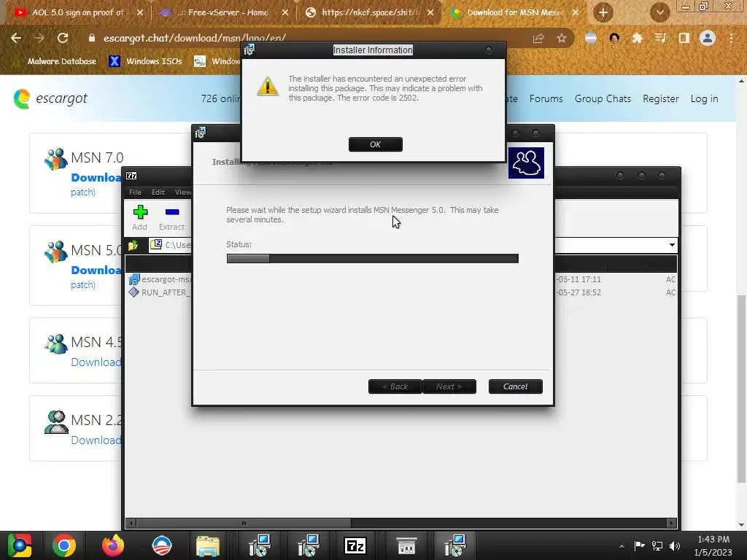
Task: Open the Forums link on escargot site
Action: [x=546, y=98]
